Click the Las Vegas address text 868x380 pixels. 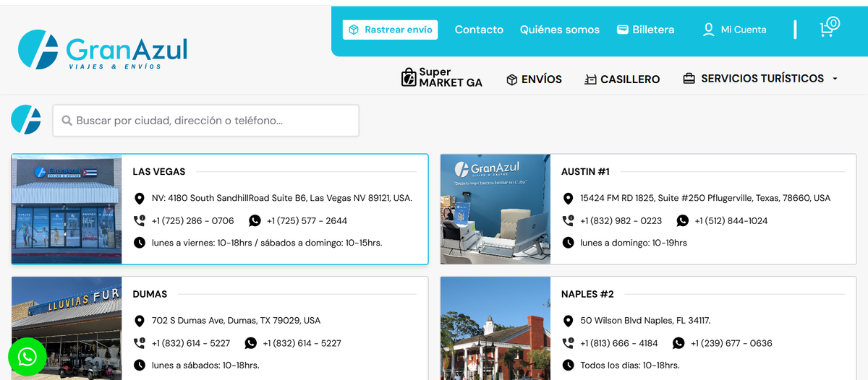point(282,198)
